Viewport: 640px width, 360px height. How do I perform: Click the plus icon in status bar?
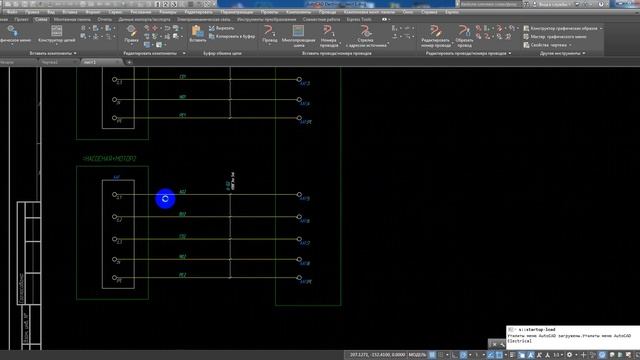[583, 355]
